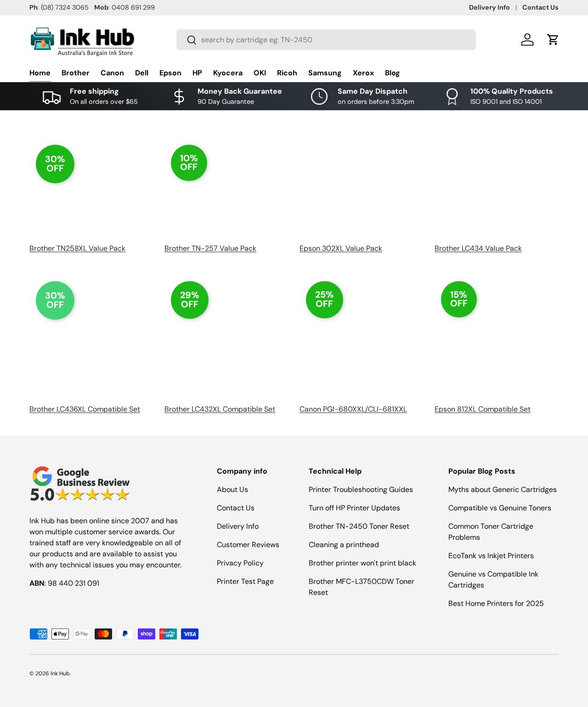Viewport: 588px width, 707px height.
Task: Open the Printer Test Page link
Action: [245, 582]
